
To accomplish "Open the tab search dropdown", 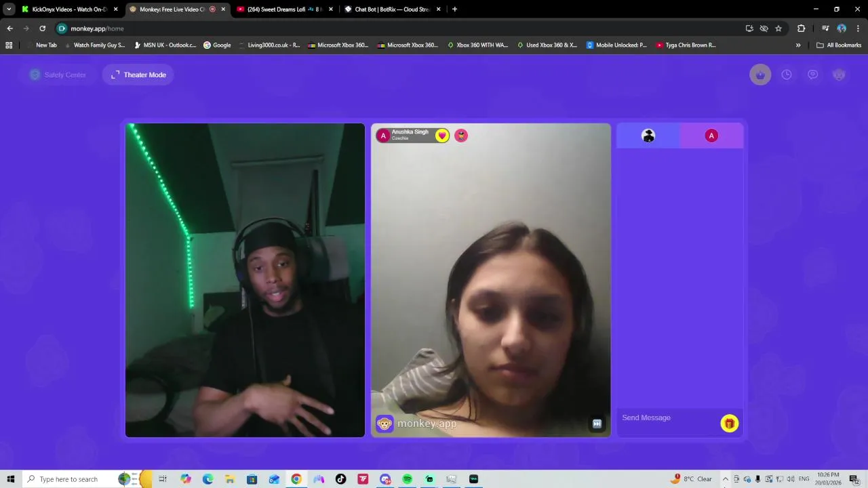I will point(9,9).
